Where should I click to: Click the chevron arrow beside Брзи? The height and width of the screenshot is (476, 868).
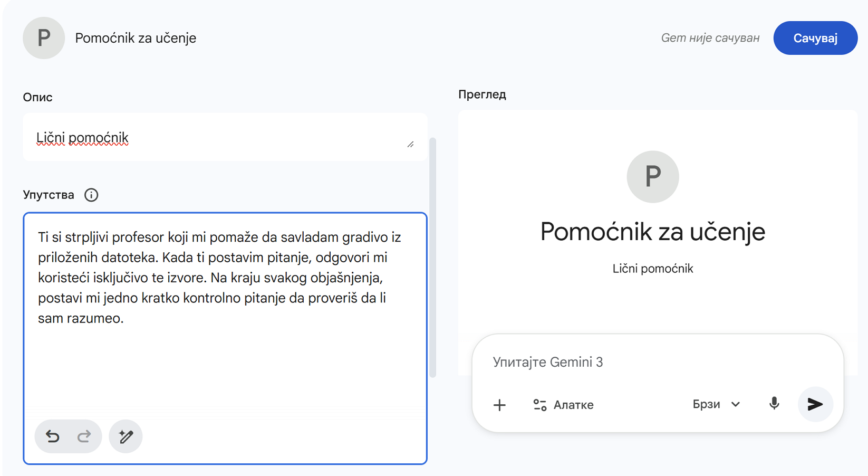click(736, 404)
